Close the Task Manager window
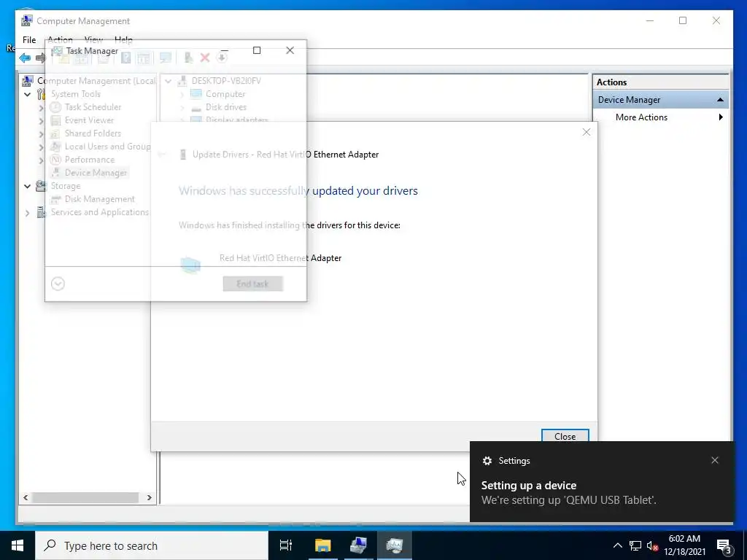Image resolution: width=747 pixels, height=560 pixels. pyautogui.click(x=290, y=50)
